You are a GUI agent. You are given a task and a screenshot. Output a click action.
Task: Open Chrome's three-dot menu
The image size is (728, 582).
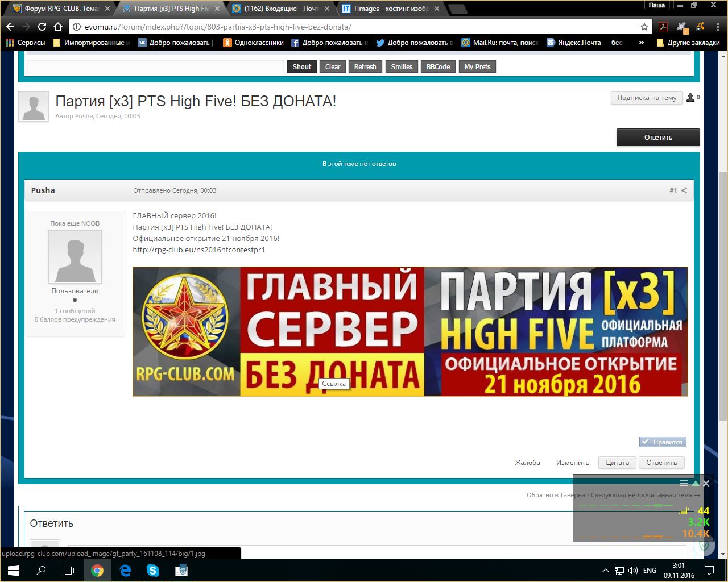point(719,27)
